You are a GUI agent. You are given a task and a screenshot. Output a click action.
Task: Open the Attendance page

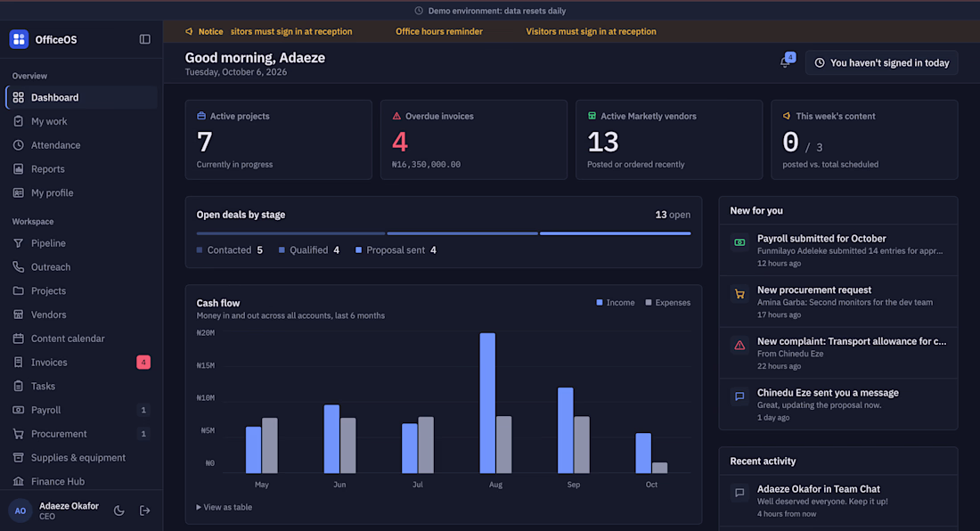tap(82, 145)
